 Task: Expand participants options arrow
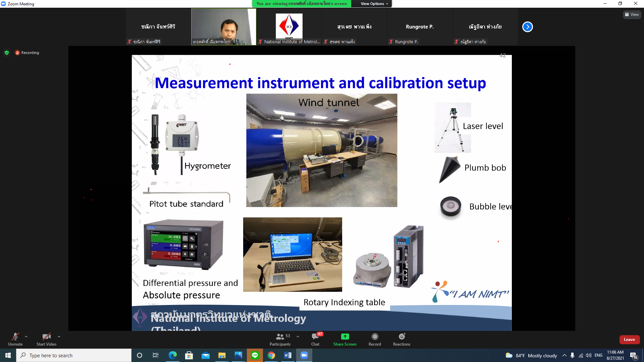click(x=298, y=337)
